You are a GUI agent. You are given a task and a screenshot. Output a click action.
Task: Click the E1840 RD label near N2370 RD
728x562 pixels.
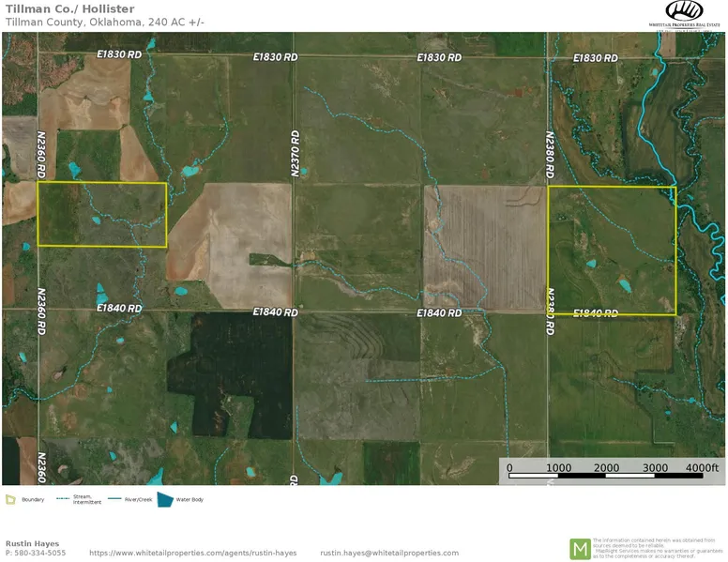pos(275,311)
